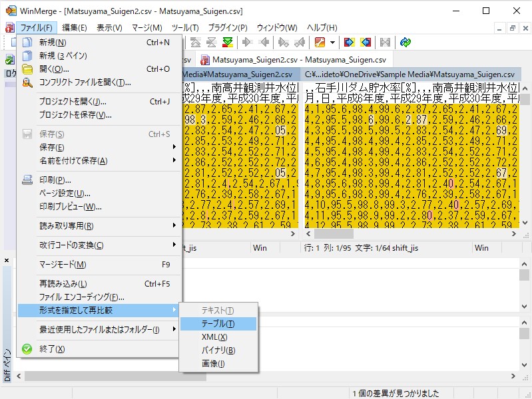Viewport: 532px width, 399px height.
Task: Open the 編集(E) menu
Action: tap(75, 28)
